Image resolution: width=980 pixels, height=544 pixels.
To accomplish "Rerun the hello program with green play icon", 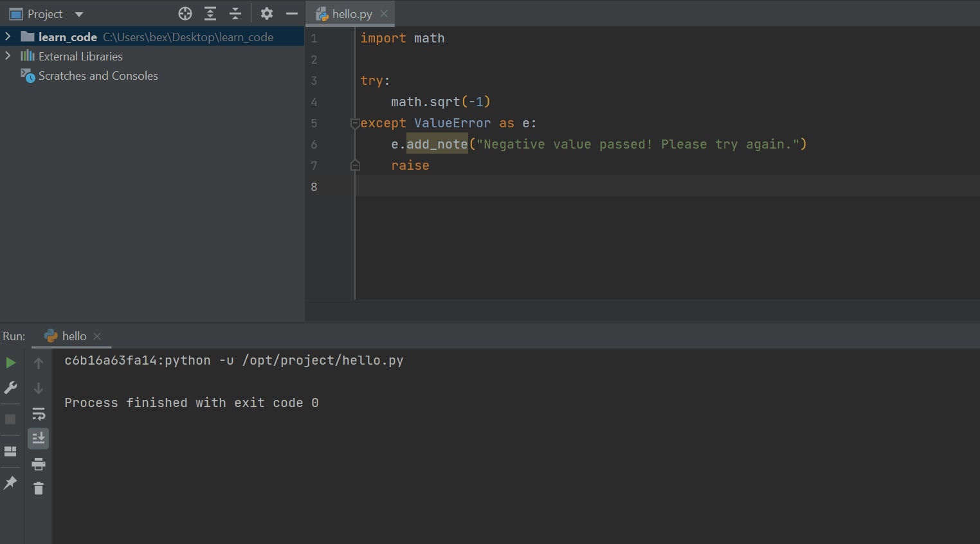I will coord(10,362).
